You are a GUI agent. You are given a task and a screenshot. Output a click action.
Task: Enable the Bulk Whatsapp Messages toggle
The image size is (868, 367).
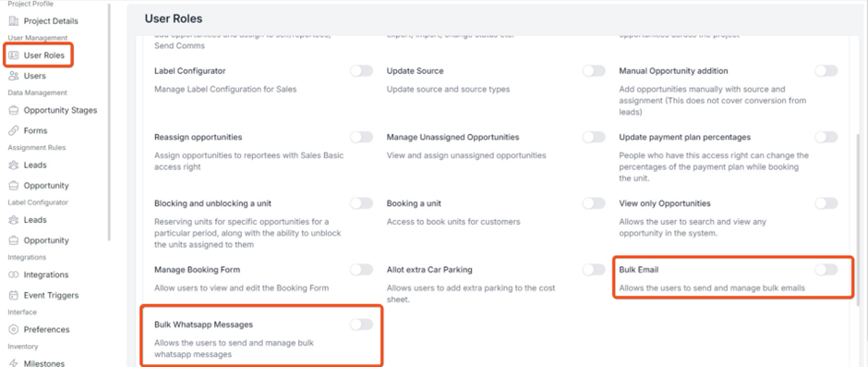(x=361, y=324)
